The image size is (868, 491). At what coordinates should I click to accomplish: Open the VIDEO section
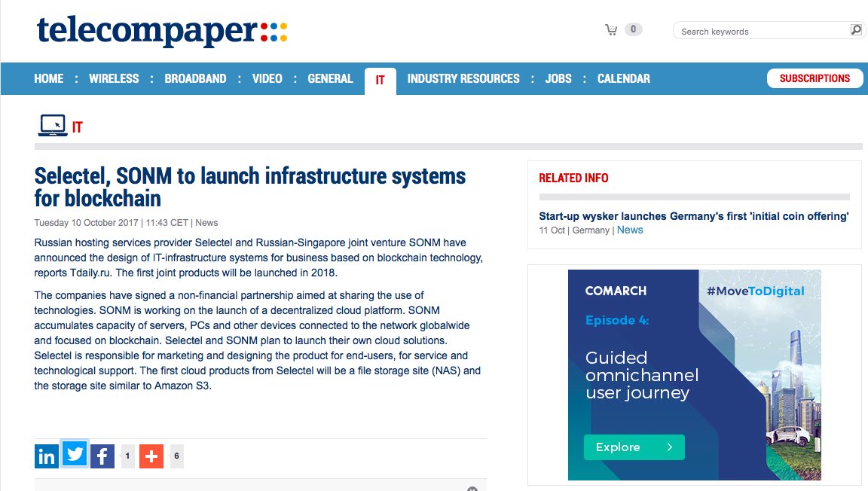tap(267, 78)
